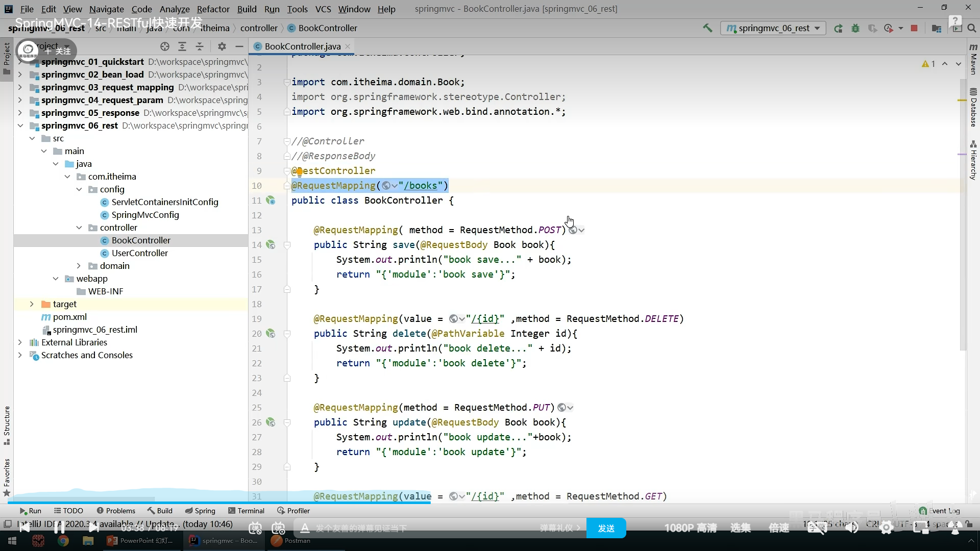Stop the running application
Viewport: 980px width, 551px height.
point(914,29)
